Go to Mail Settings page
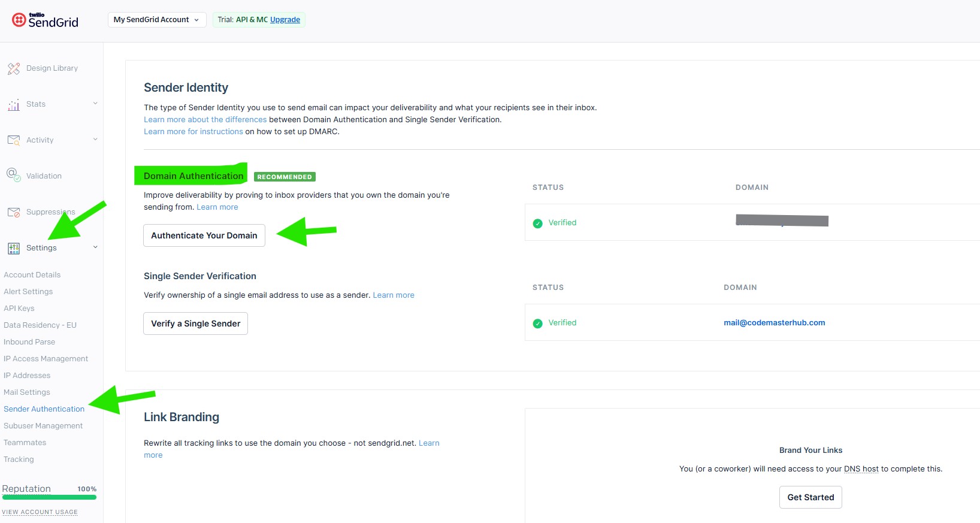This screenshot has width=980, height=523. pyautogui.click(x=27, y=392)
